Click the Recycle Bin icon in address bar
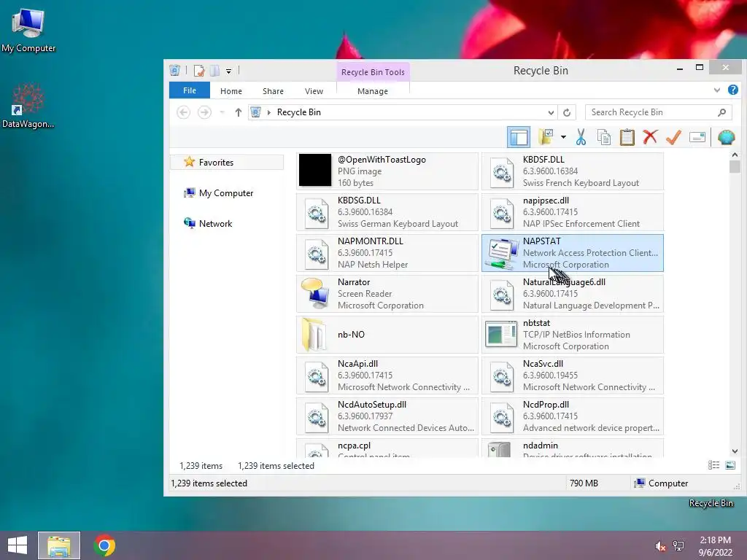The image size is (747, 560). (256, 112)
